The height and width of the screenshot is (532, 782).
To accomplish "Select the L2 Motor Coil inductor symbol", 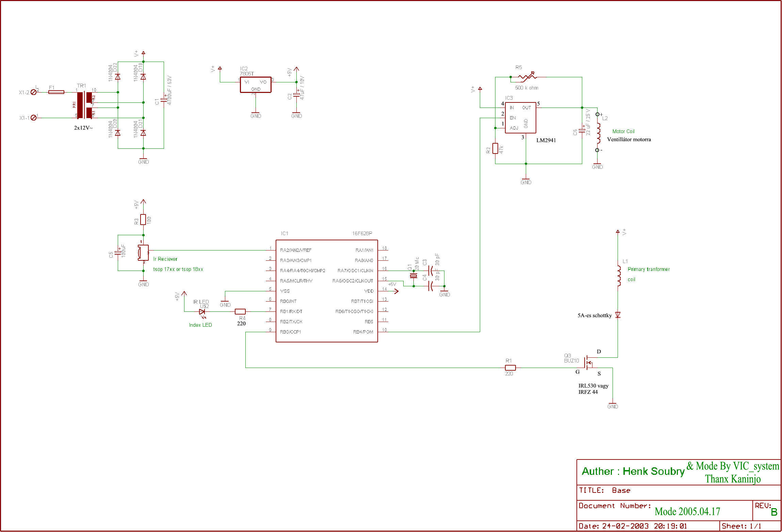I will tap(598, 133).
